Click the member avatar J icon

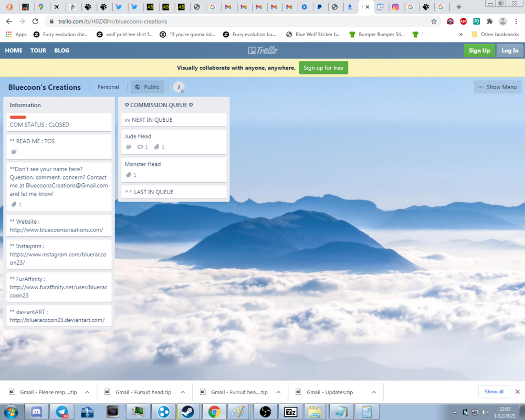pos(178,87)
